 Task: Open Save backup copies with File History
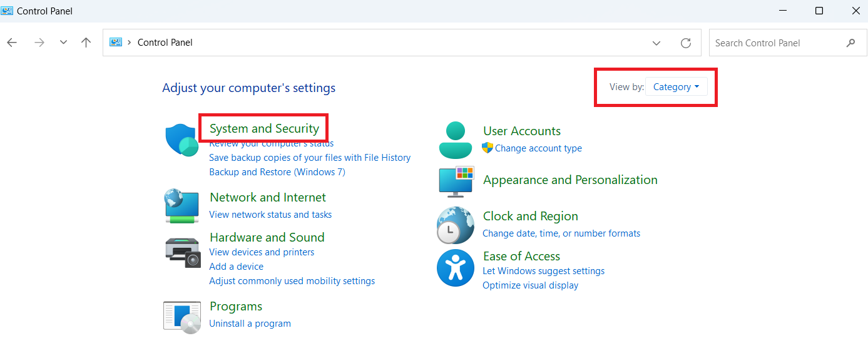pyautogui.click(x=310, y=158)
